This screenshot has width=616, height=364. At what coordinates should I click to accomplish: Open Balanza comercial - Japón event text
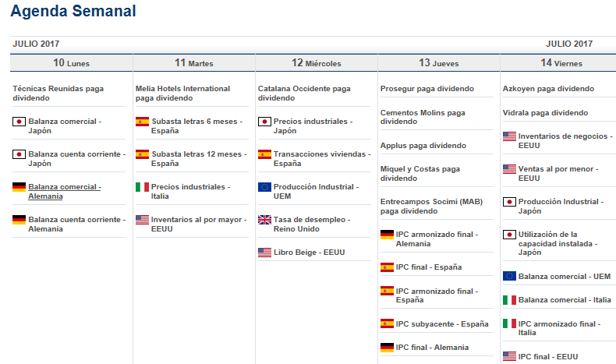pyautogui.click(x=65, y=126)
